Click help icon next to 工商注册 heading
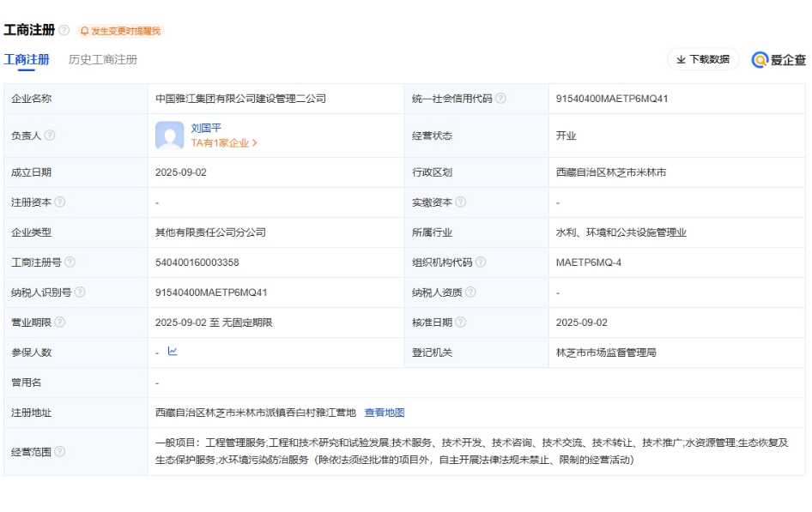The height and width of the screenshot is (512, 812). (x=64, y=31)
